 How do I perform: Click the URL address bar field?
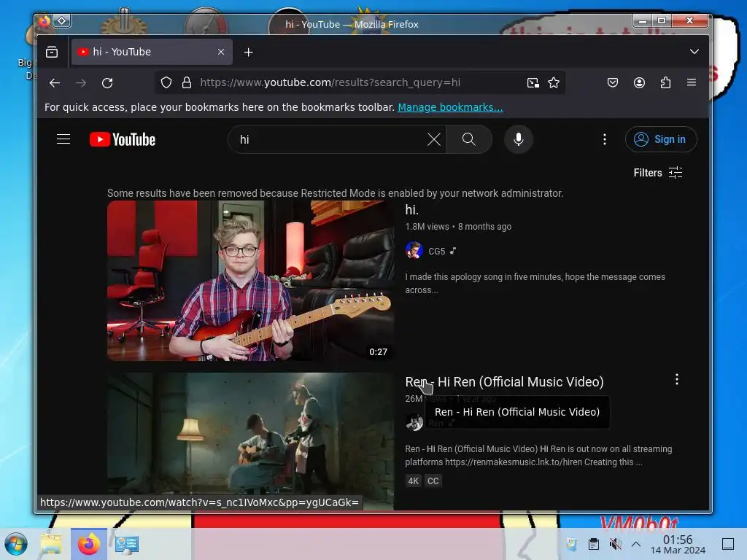click(x=360, y=82)
